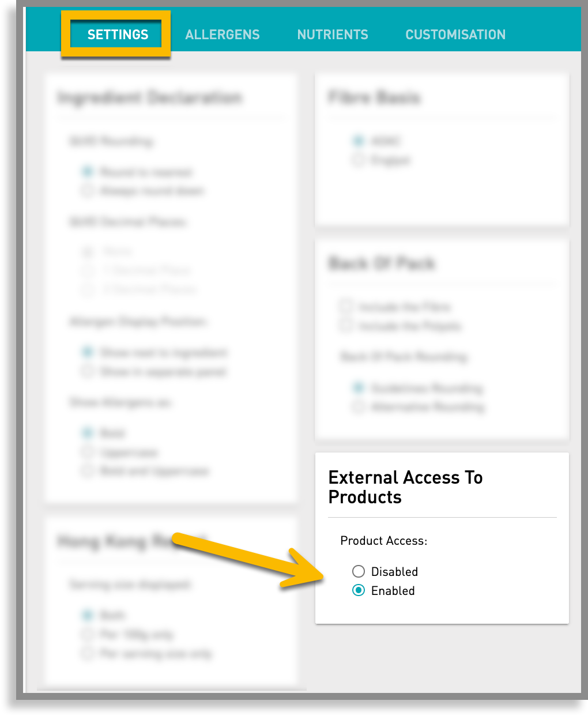Select Round to nearest QUID rounding
The width and height of the screenshot is (588, 716).
(87, 171)
